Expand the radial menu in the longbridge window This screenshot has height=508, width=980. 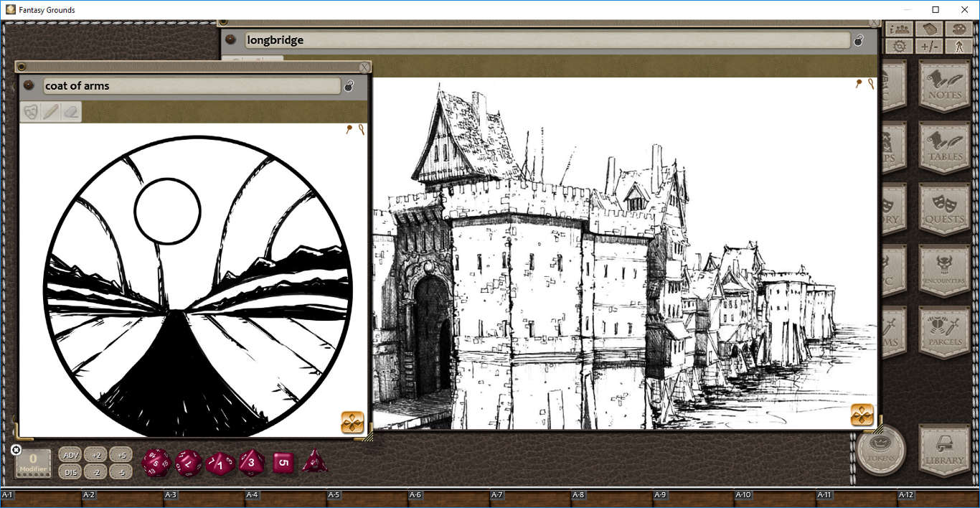coord(862,415)
